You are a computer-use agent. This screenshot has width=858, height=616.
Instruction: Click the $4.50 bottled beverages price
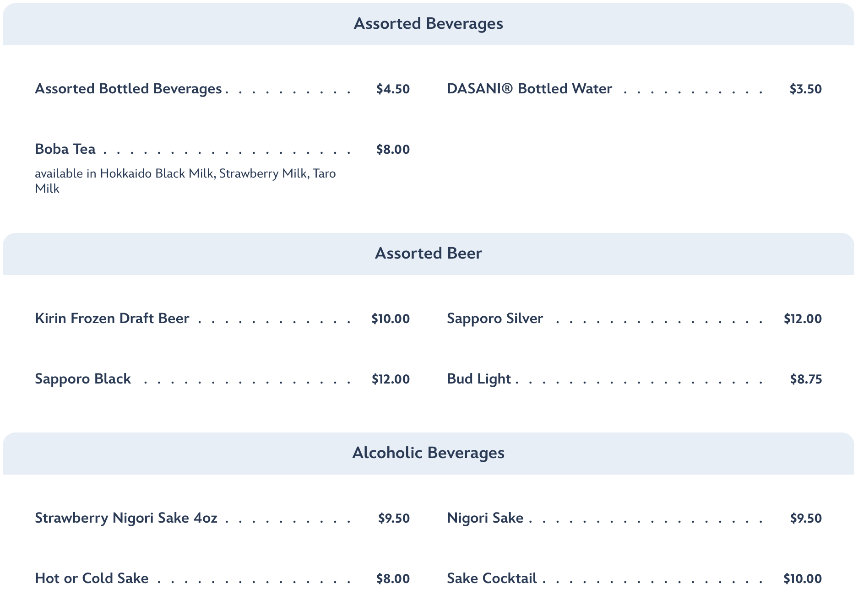393,89
